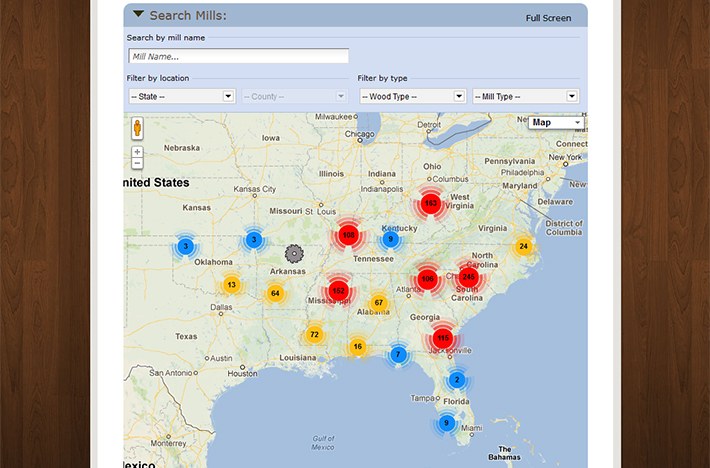Click the yellow 64 cluster marker
Screen dimensions: 710x468
point(275,294)
